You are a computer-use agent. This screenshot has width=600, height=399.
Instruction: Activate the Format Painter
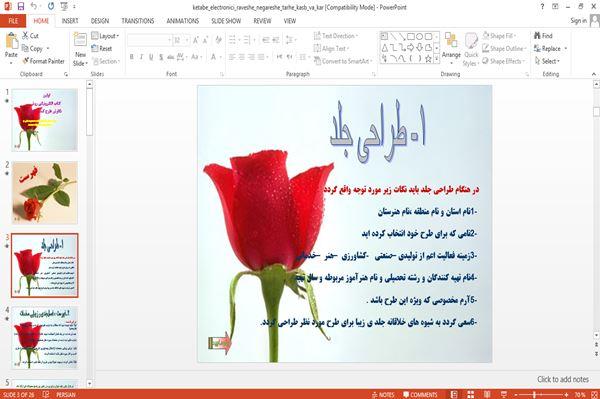coord(44,61)
